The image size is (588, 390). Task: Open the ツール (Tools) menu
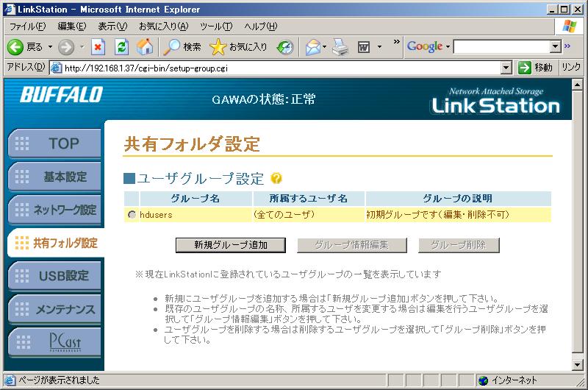pyautogui.click(x=216, y=26)
